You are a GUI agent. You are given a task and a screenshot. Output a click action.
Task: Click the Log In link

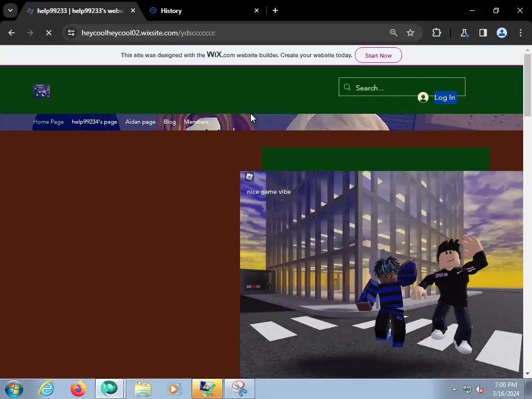pyautogui.click(x=445, y=97)
